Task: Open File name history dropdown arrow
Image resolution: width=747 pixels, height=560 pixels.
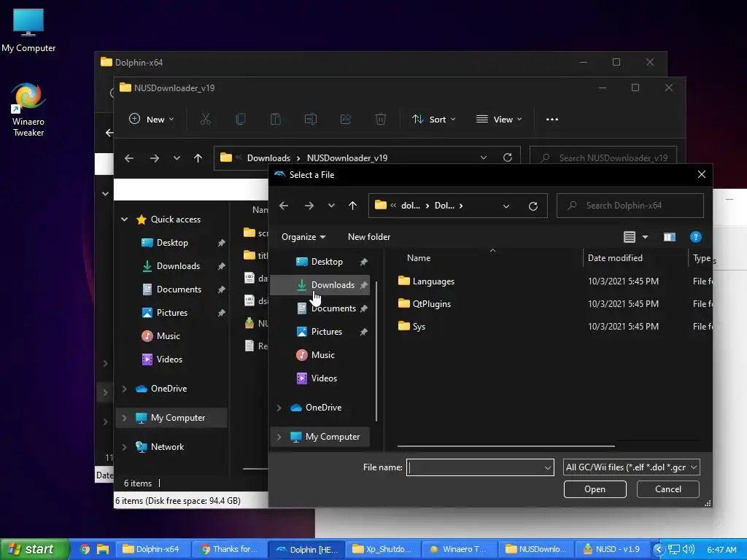Action: click(547, 468)
